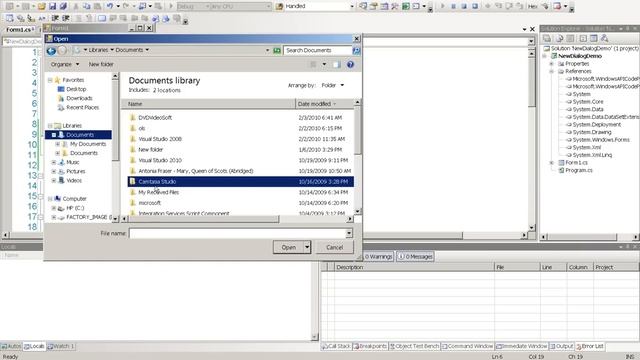Viewport: 640px width, 360px height.
Task: Click the blue Help icon in Open dialog
Action: 350,64
